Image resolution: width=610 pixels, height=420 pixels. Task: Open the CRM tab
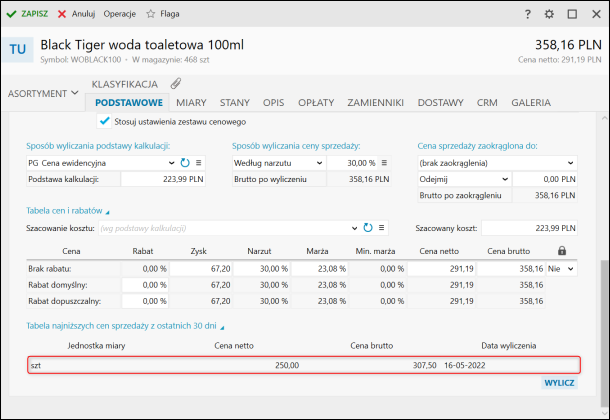click(487, 103)
